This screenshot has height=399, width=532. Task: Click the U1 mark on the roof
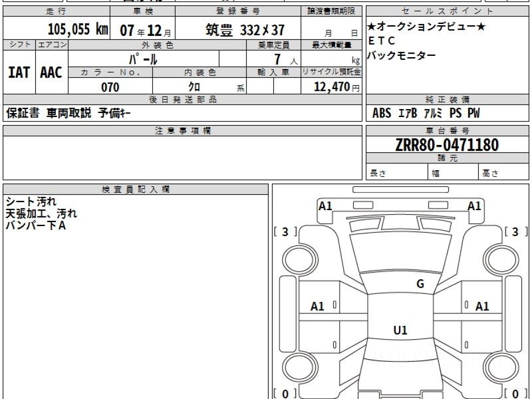pyautogui.click(x=400, y=330)
